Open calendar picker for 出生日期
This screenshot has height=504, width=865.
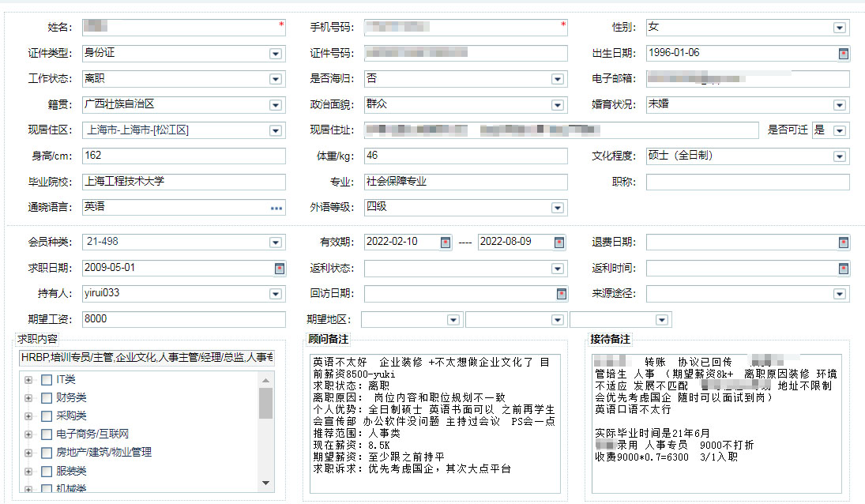coord(843,54)
